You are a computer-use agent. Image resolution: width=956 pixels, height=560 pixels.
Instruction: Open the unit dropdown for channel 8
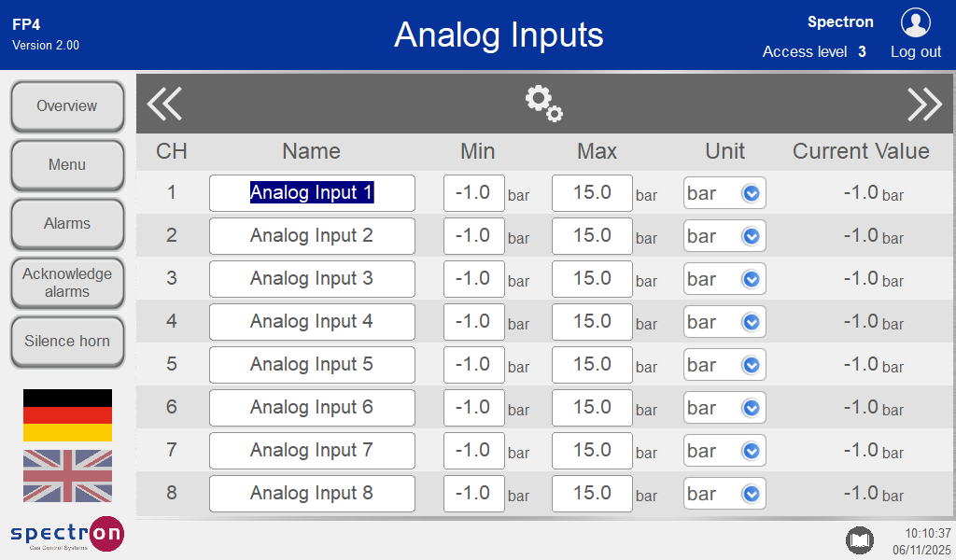pyautogui.click(x=724, y=494)
